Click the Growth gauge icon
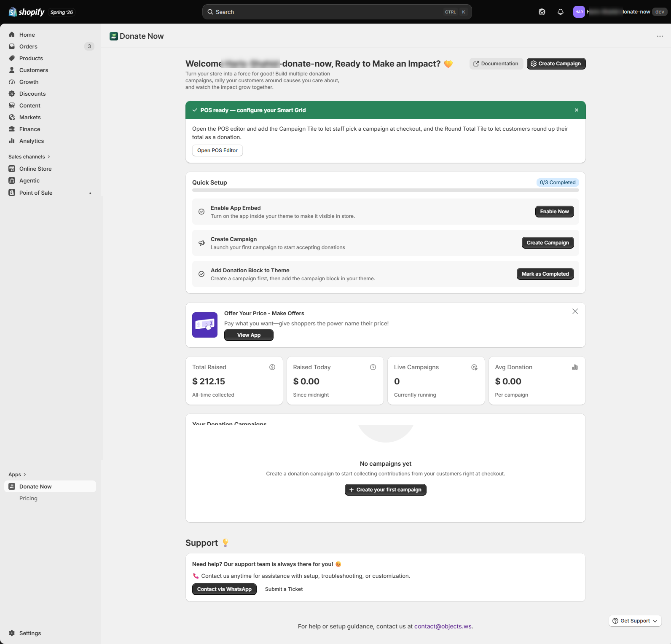Screen dimensions: 671x644 (x=12, y=82)
